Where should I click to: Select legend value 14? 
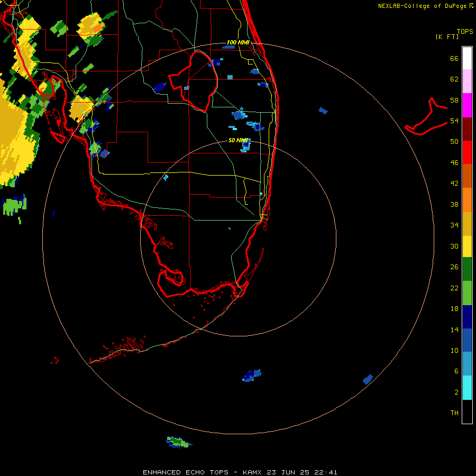(x=454, y=329)
